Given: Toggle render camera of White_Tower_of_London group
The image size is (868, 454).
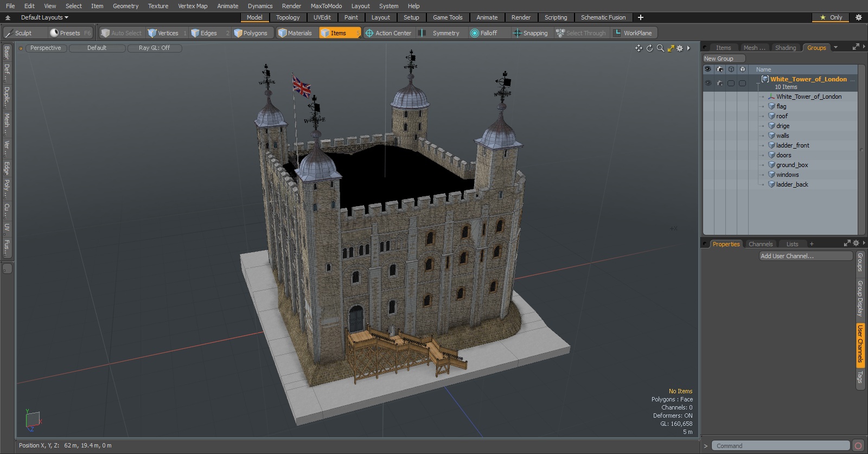Looking at the screenshot, I should coord(720,83).
